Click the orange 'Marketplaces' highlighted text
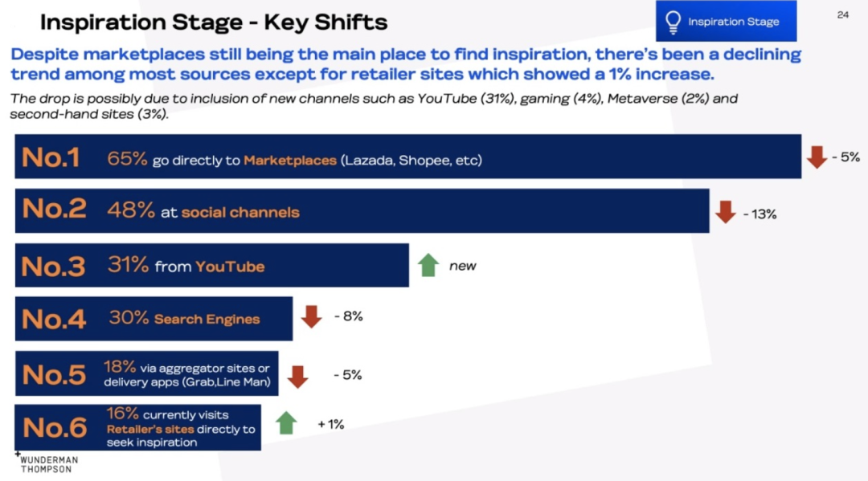Viewport: 868px width, 481px height. pos(290,161)
